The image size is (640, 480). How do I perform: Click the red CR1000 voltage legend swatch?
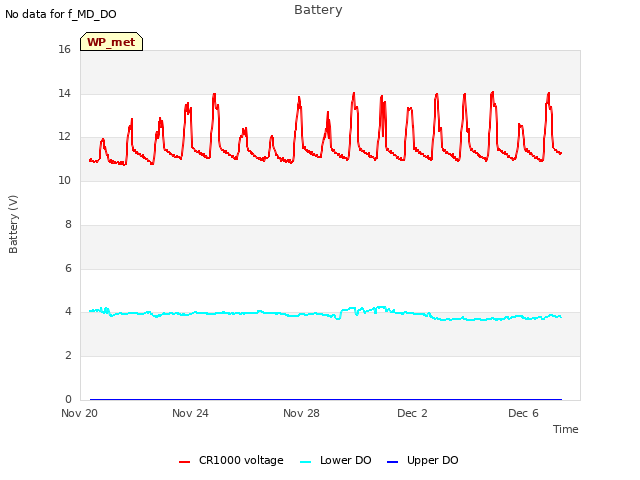pos(184,462)
